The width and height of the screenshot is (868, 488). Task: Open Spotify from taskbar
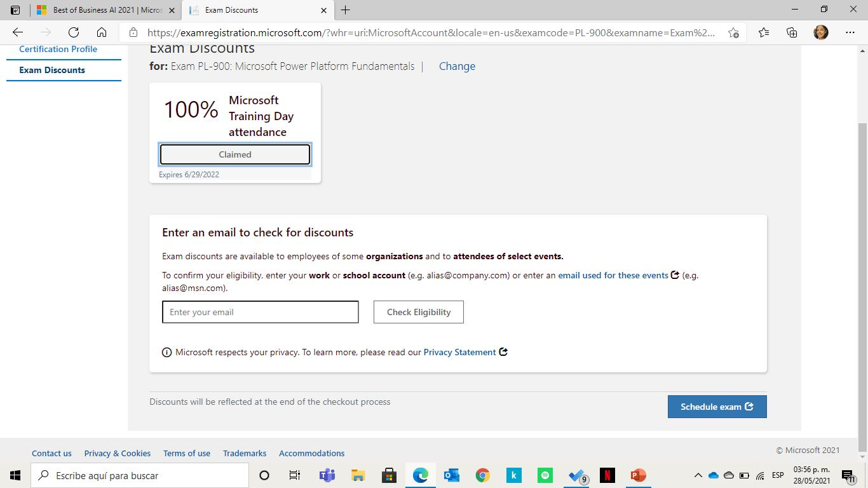click(x=545, y=475)
